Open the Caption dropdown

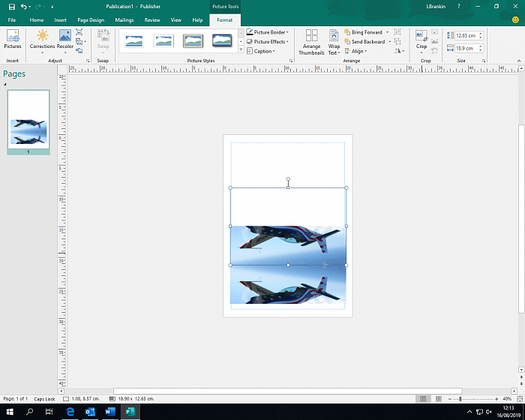pyautogui.click(x=262, y=52)
